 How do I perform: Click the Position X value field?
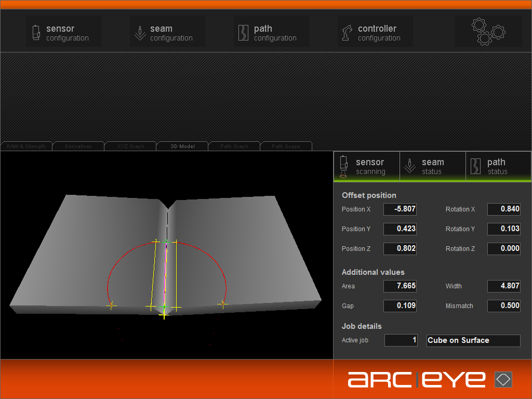(400, 209)
